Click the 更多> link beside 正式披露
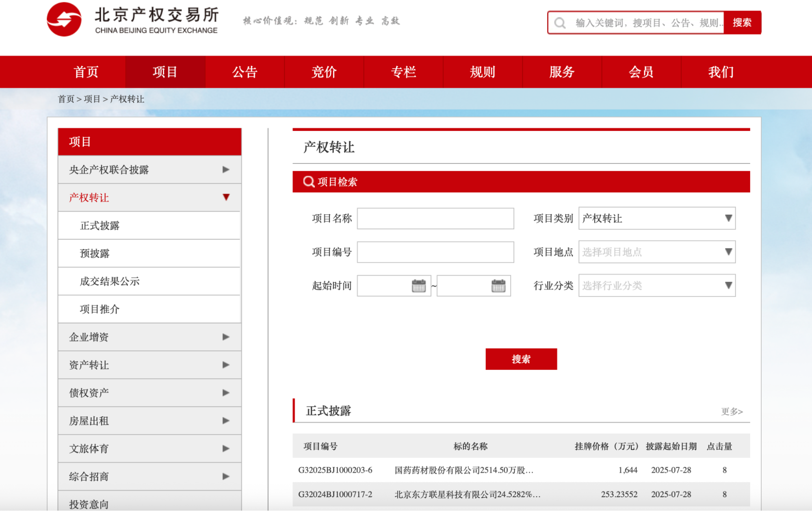 tap(732, 411)
